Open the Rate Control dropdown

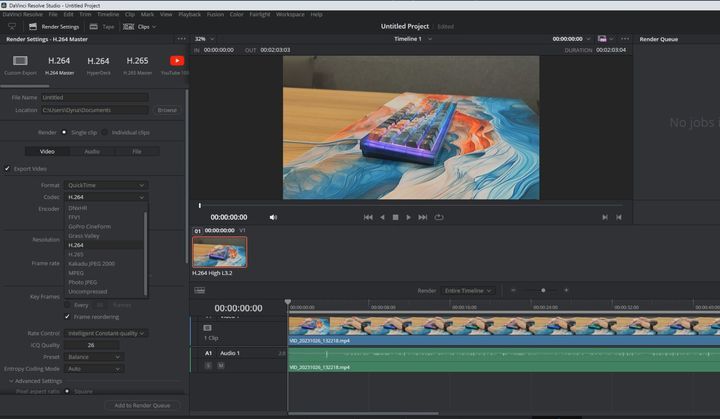[107, 333]
